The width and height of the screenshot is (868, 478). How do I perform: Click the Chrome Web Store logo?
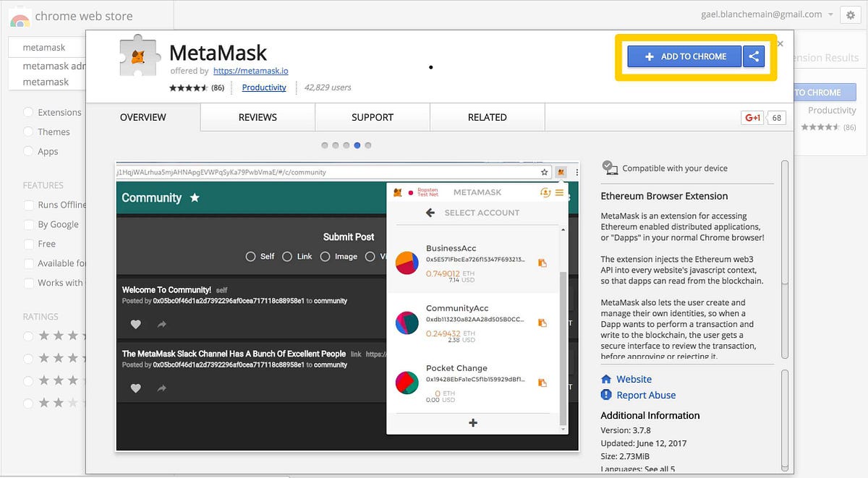(20, 15)
